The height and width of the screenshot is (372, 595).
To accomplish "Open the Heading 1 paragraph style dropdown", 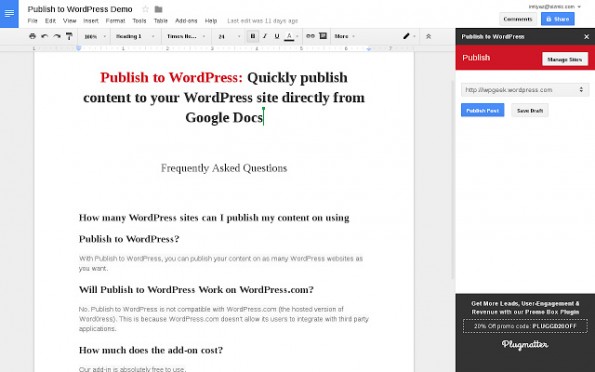I will [135, 36].
